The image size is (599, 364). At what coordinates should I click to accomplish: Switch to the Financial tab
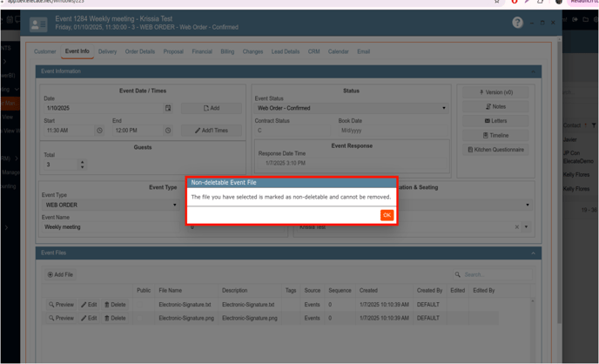coord(202,51)
